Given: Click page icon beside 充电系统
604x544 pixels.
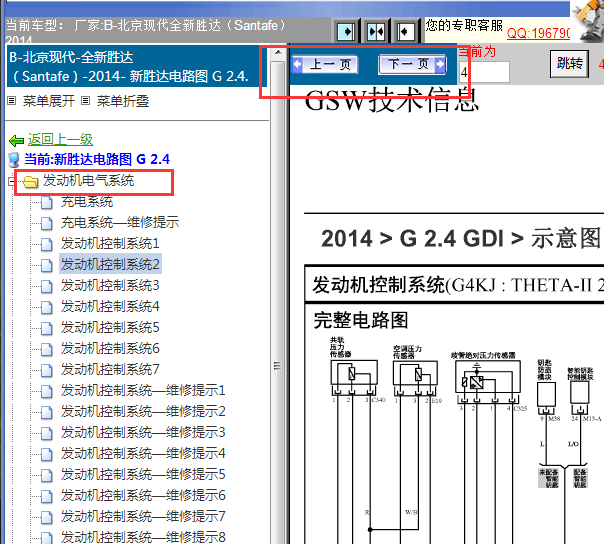Looking at the screenshot, I should click(x=47, y=202).
